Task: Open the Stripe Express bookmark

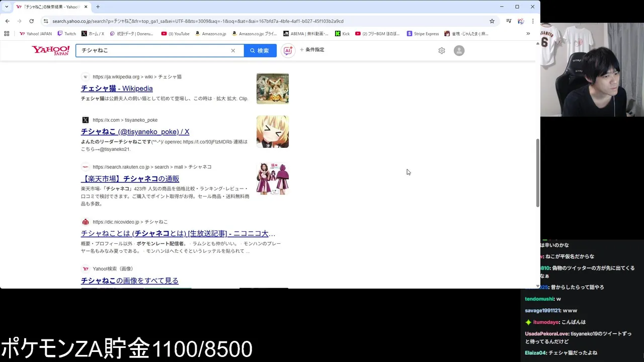Action: 423,34
